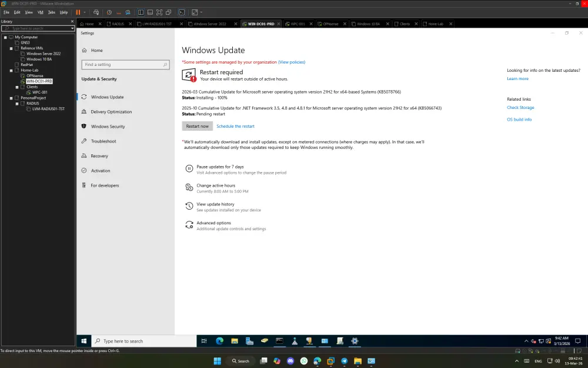Image resolution: width=588 pixels, height=368 pixels.
Task: Click the guest VM Start button
Action: coord(84,341)
